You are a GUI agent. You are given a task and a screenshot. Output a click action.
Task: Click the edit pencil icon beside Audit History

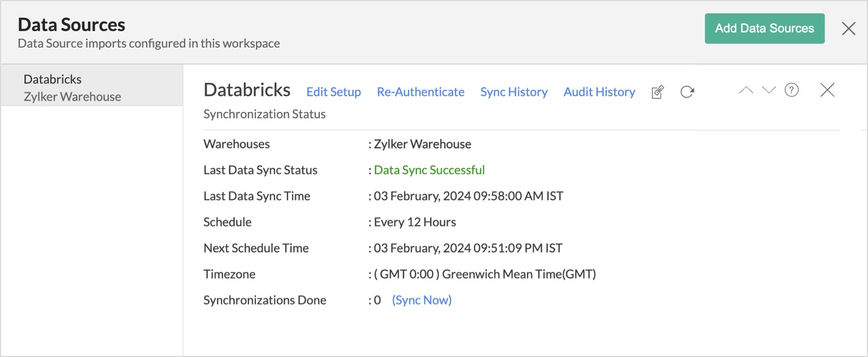(x=657, y=92)
